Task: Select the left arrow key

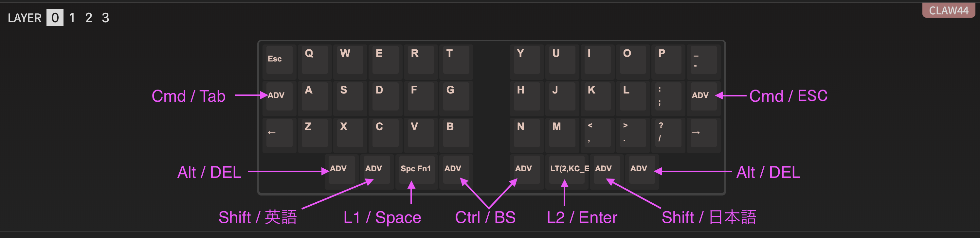Action: (x=279, y=133)
